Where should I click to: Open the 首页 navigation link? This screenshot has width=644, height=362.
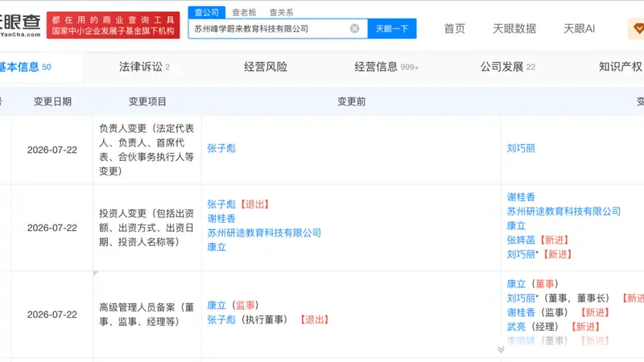point(455,28)
